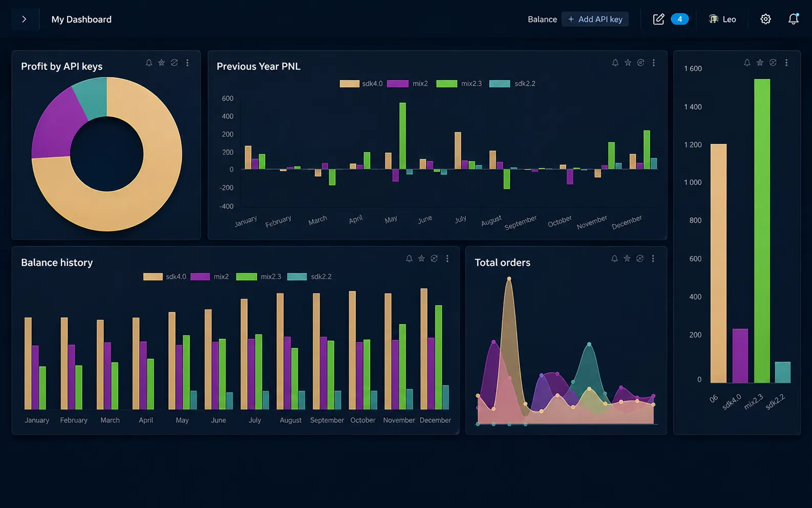Toggle mix2.3 legend in Balance history
Viewport: 812px width, 508px height.
point(259,277)
